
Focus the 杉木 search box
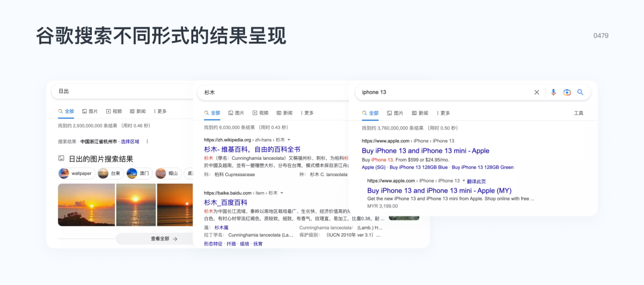(x=274, y=93)
